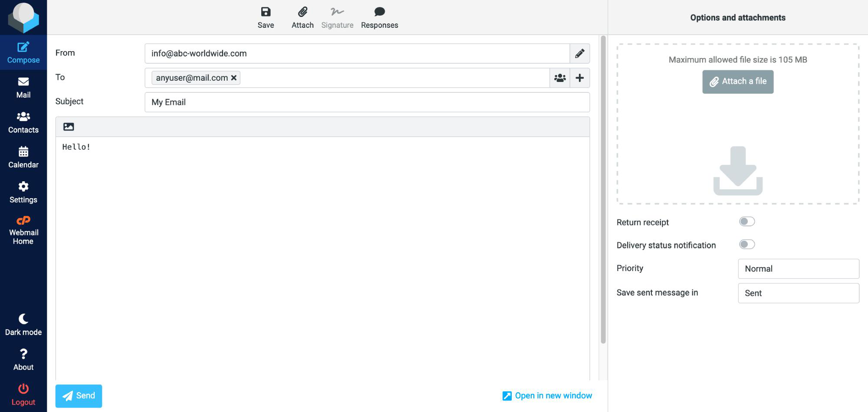Image resolution: width=868 pixels, height=412 pixels.
Task: Go to Mail in the sidebar
Action: point(23,88)
